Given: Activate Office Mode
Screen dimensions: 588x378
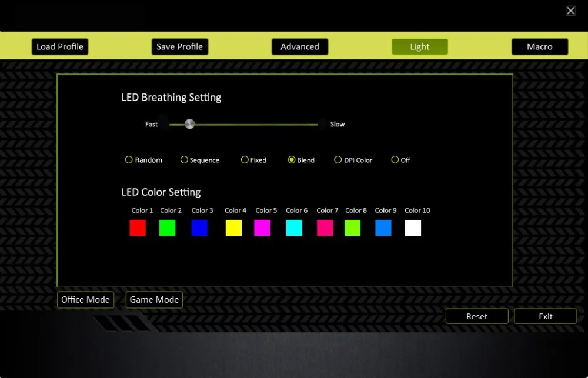Looking at the screenshot, I should click(85, 300).
